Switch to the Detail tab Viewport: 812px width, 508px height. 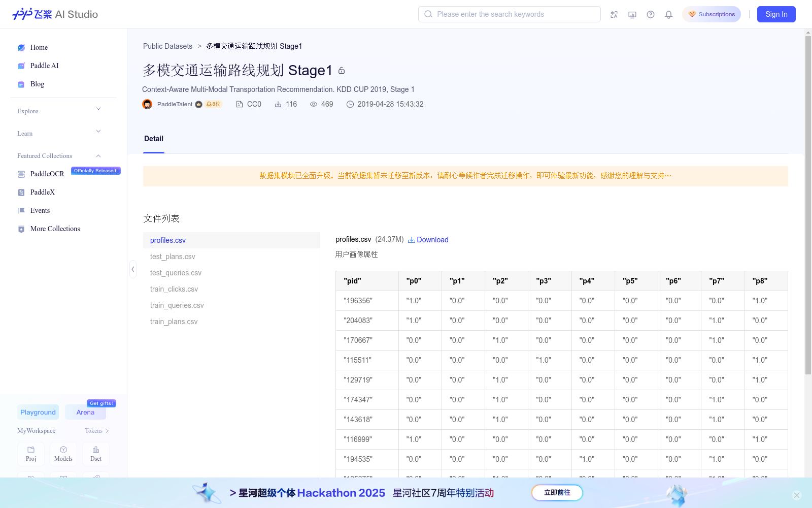pos(154,139)
